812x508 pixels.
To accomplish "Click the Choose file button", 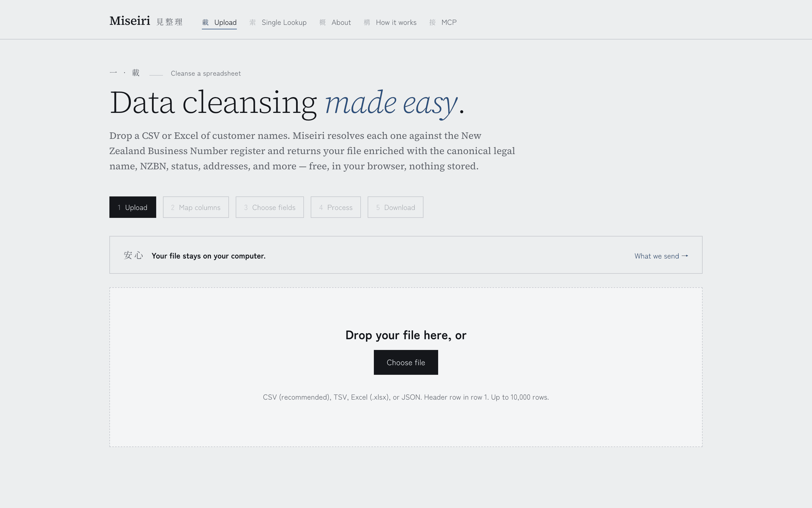I will click(406, 363).
